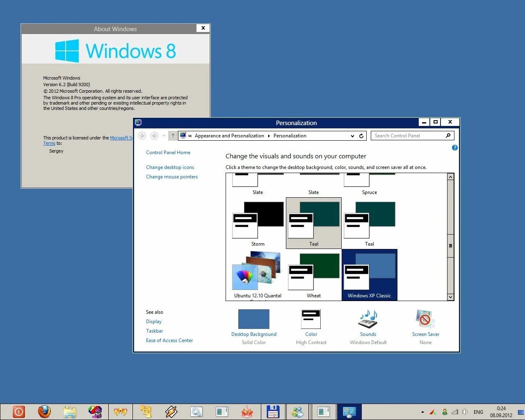Select the Storm theme
Image resolution: width=525 pixels, height=420 pixels.
coord(258,224)
